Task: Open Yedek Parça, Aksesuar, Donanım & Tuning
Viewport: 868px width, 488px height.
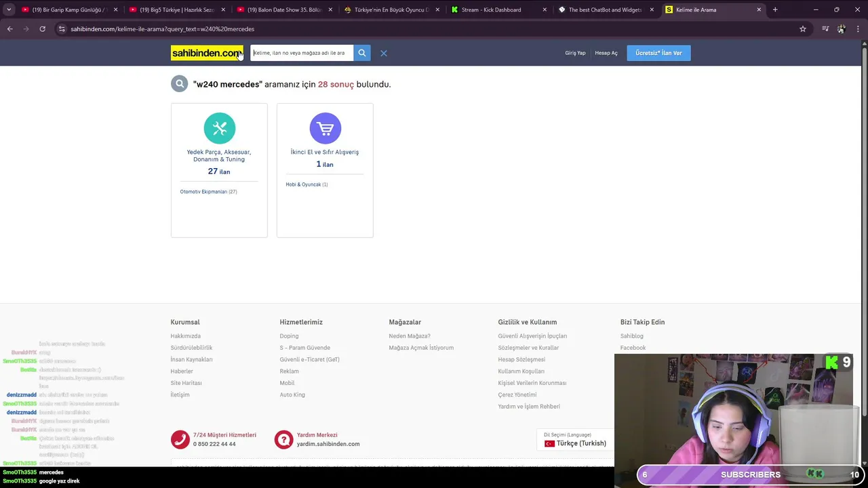Action: coord(219,155)
